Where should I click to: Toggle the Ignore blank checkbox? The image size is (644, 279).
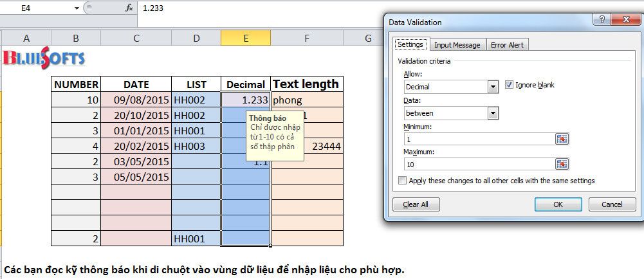(x=510, y=85)
